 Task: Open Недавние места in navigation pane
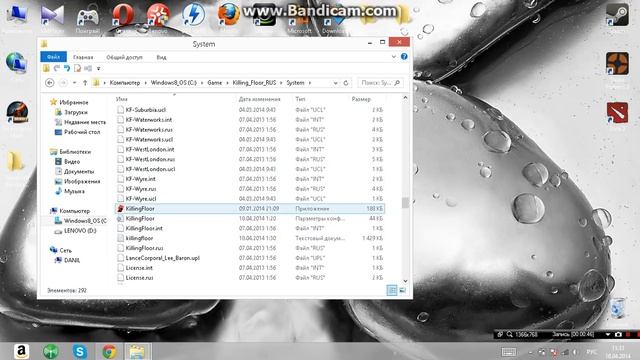tap(80, 122)
